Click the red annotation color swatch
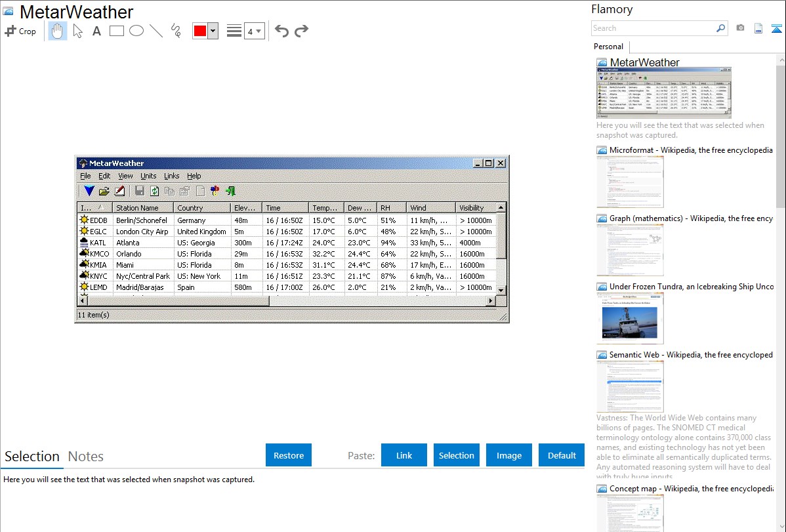Image resolution: width=786 pixels, height=532 pixels. pyautogui.click(x=200, y=31)
